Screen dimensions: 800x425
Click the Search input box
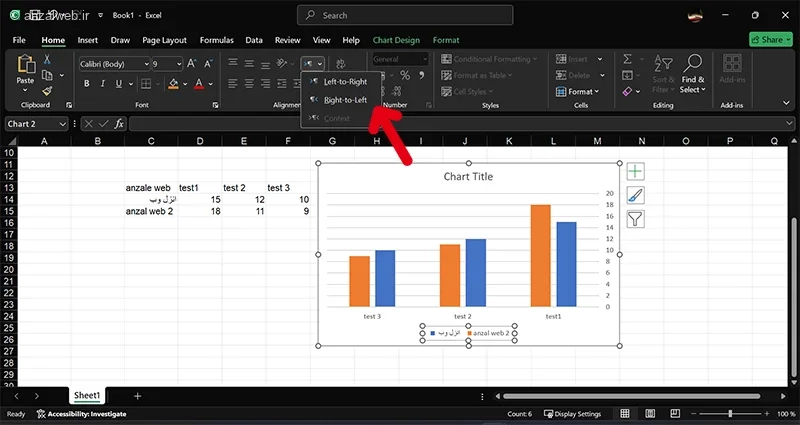[x=405, y=15]
